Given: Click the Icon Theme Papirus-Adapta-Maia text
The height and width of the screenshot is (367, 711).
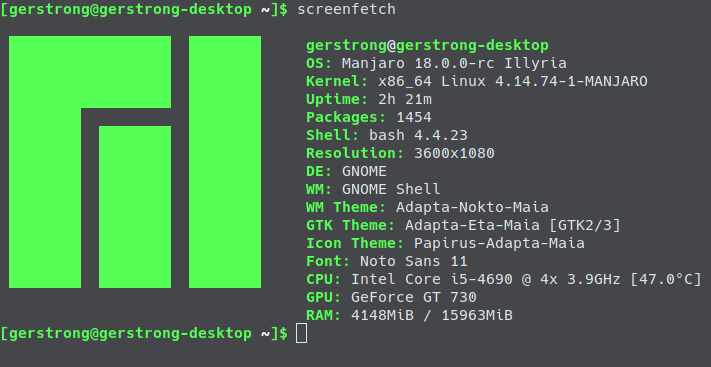Looking at the screenshot, I should click(499, 243).
